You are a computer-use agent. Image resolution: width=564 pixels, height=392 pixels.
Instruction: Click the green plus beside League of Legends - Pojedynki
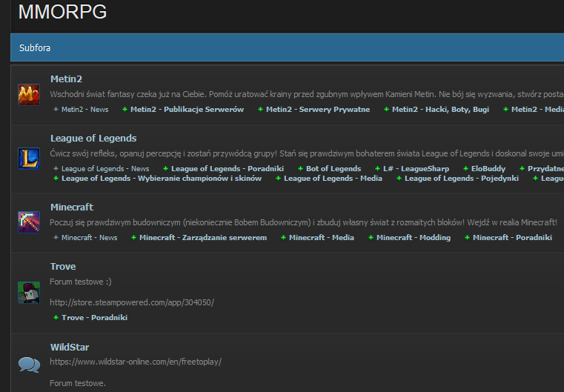(x=399, y=179)
